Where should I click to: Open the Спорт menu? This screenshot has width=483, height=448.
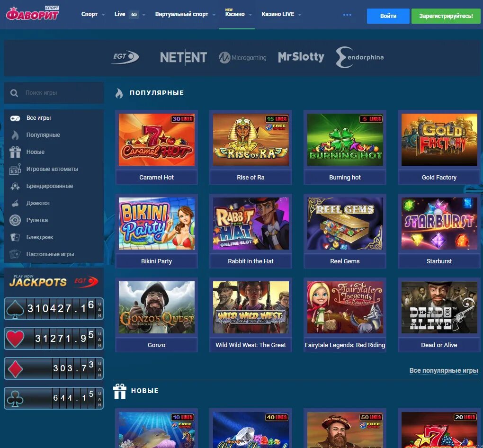[89, 14]
